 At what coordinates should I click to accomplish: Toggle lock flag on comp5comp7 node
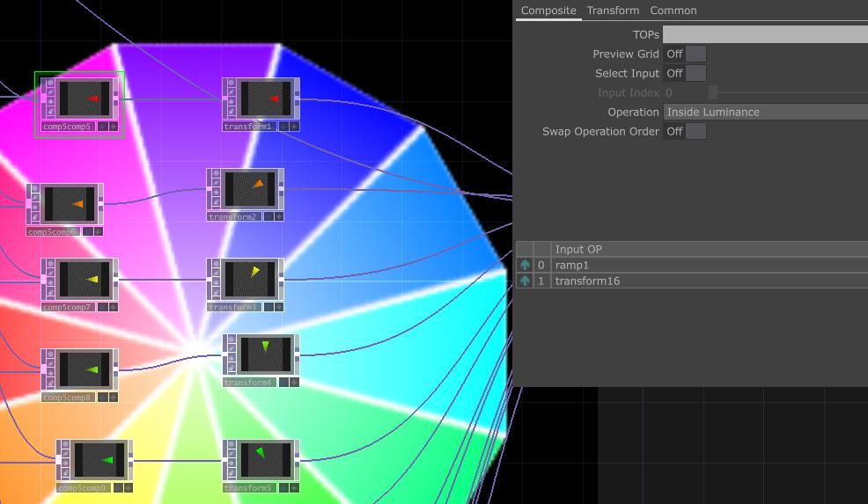[50, 292]
